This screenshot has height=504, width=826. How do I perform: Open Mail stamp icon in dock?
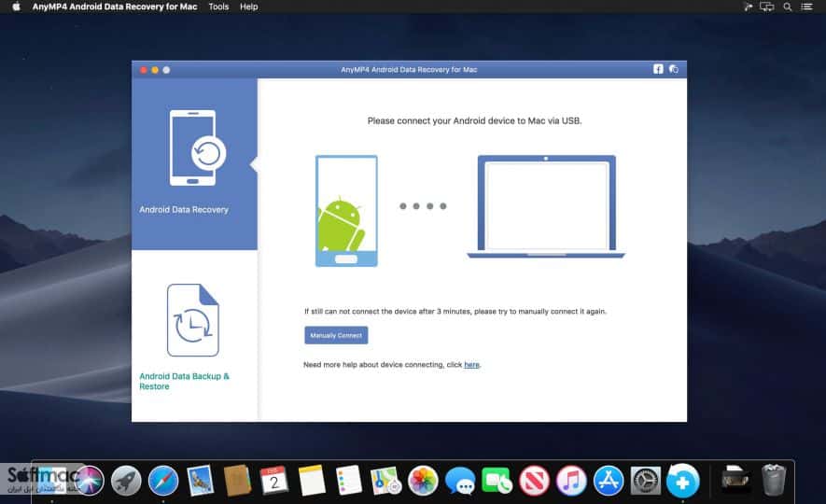[200, 481]
